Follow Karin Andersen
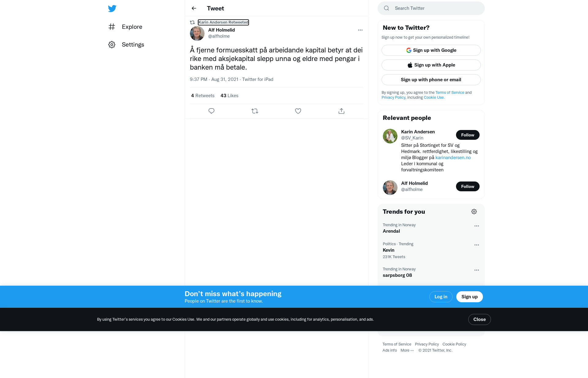Screen dimensions: 588x378 coord(468,135)
